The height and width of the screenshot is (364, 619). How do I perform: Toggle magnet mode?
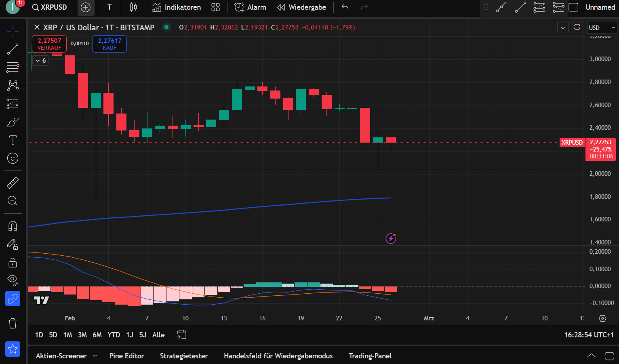pos(13,226)
